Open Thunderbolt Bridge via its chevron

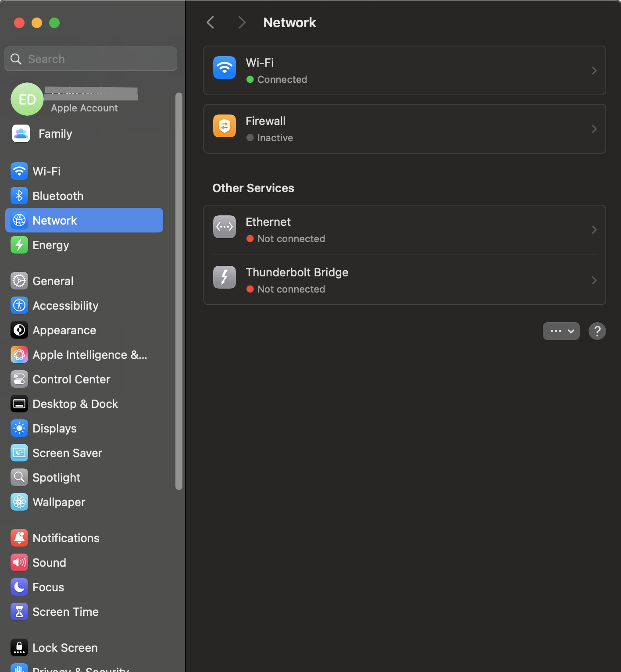[x=594, y=280]
